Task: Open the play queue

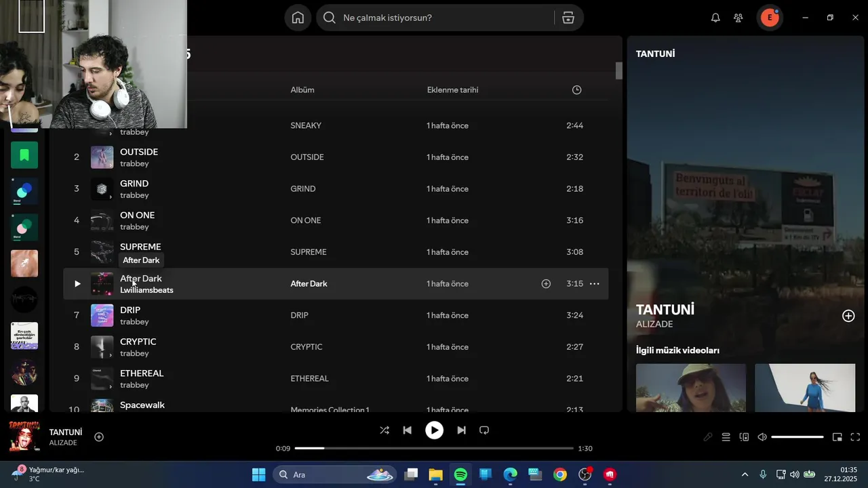Action: pos(726,437)
